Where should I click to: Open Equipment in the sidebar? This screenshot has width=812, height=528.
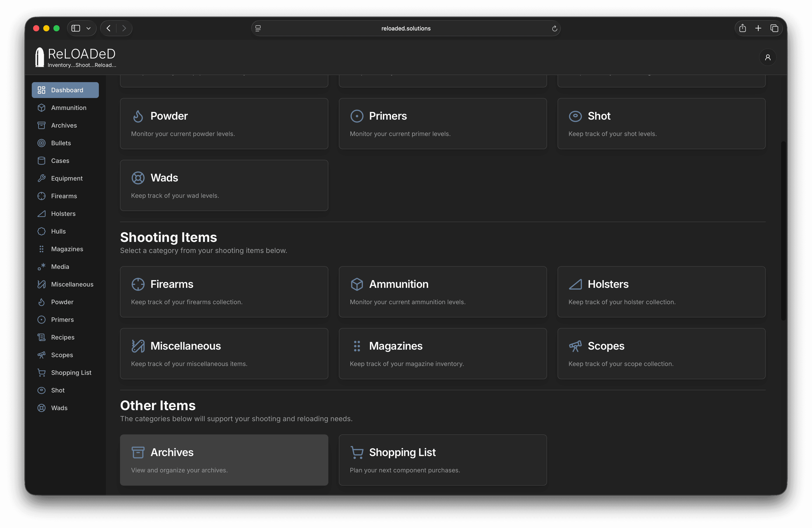click(65, 179)
